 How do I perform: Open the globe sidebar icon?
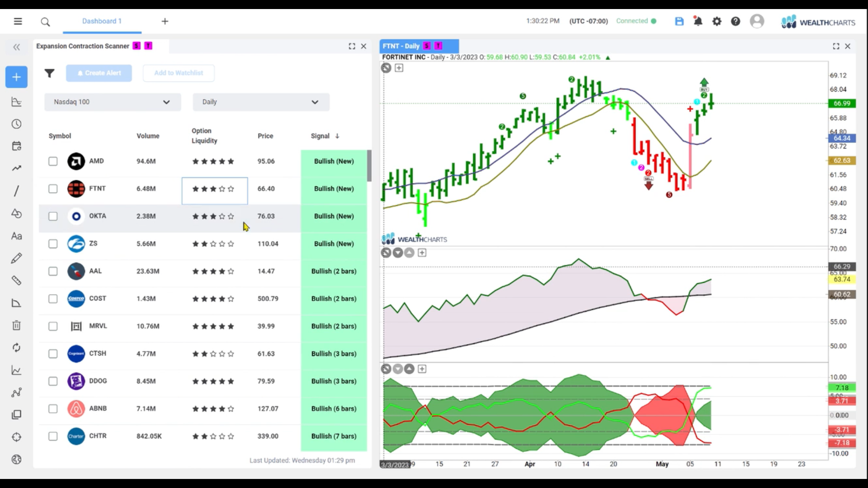pyautogui.click(x=16, y=460)
